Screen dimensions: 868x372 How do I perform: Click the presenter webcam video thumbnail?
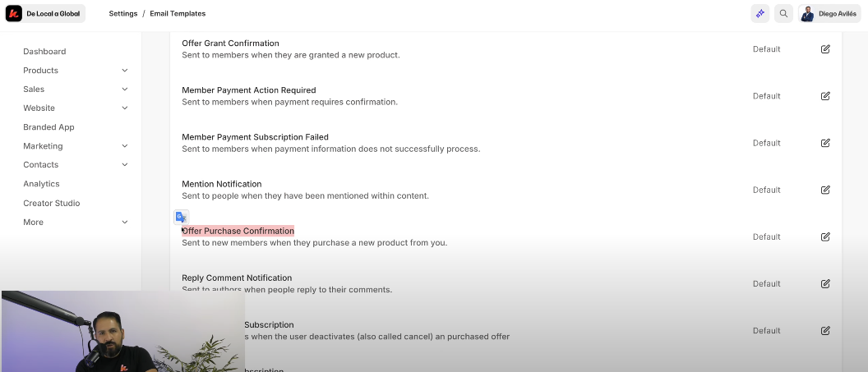pyautogui.click(x=122, y=331)
